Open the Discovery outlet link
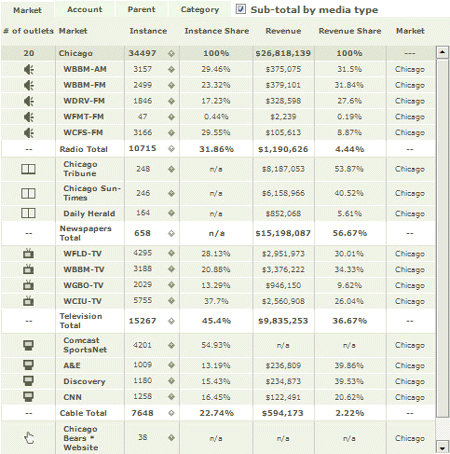Viewport: 450px width, 454px height. point(84,381)
